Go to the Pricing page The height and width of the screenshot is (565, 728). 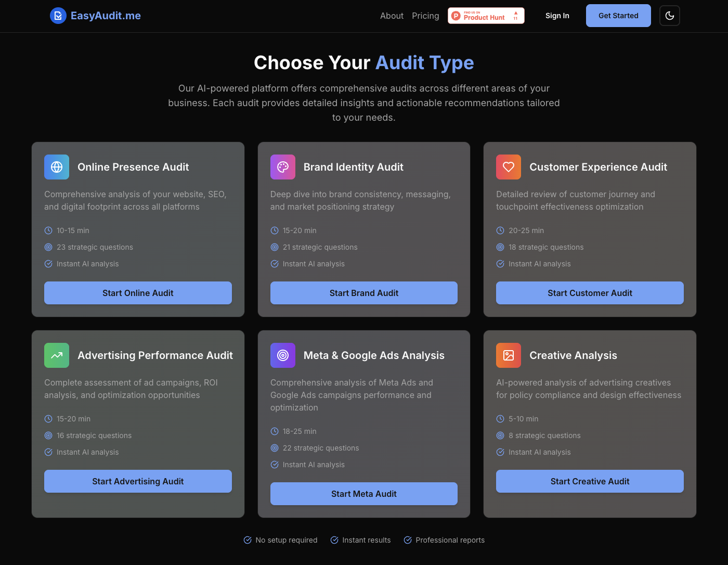click(425, 16)
